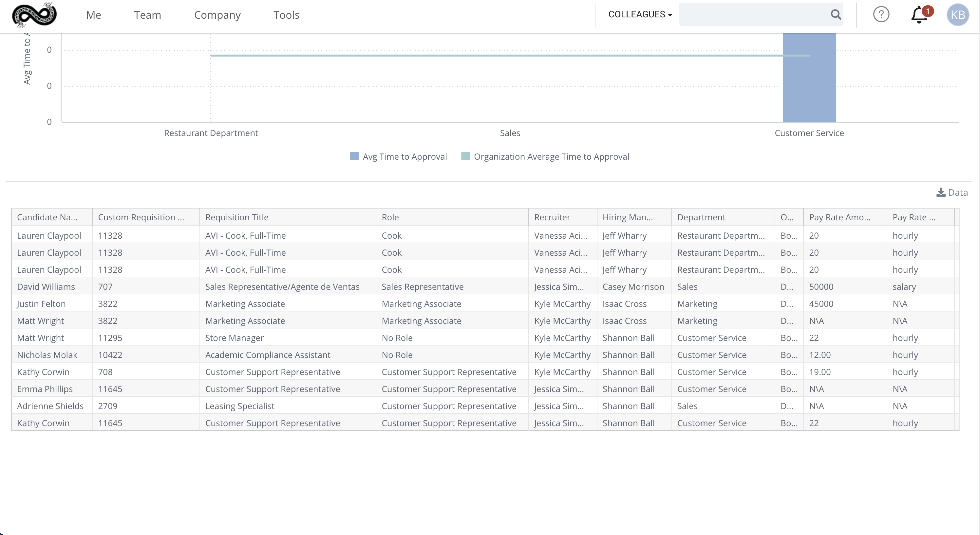
Task: Sort by Department column header
Action: (723, 217)
